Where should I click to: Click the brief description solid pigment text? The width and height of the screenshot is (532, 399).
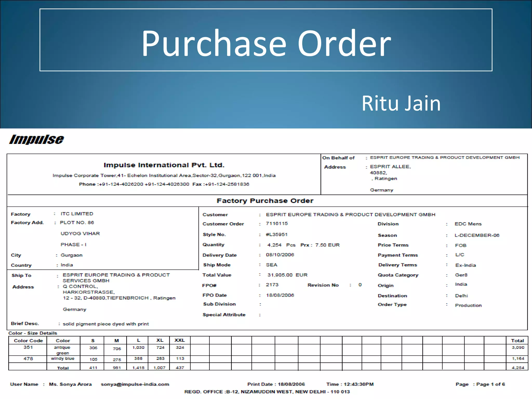(x=106, y=324)
